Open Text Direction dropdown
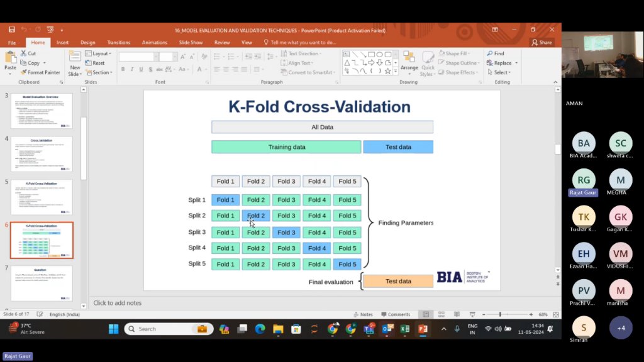644x362 pixels. pos(301,53)
